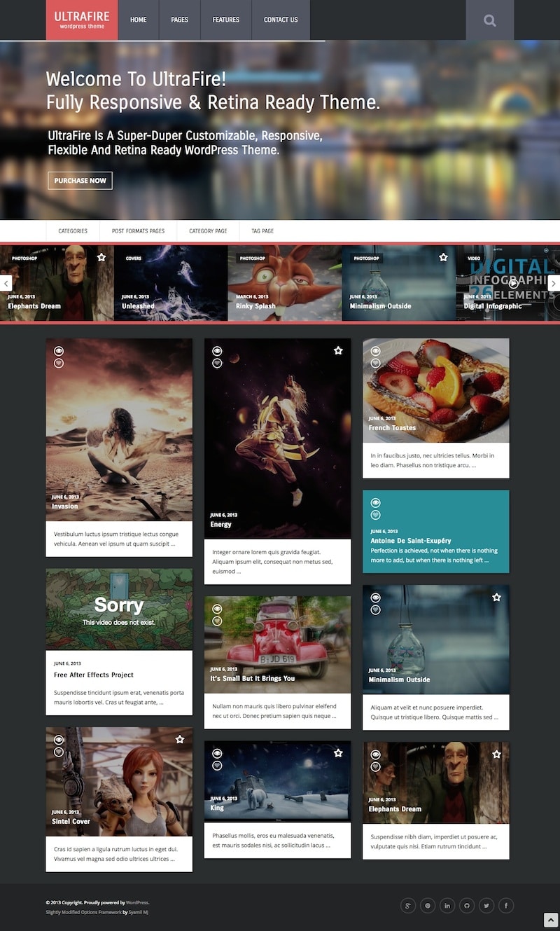Open the Facebook footer icon

506,906
